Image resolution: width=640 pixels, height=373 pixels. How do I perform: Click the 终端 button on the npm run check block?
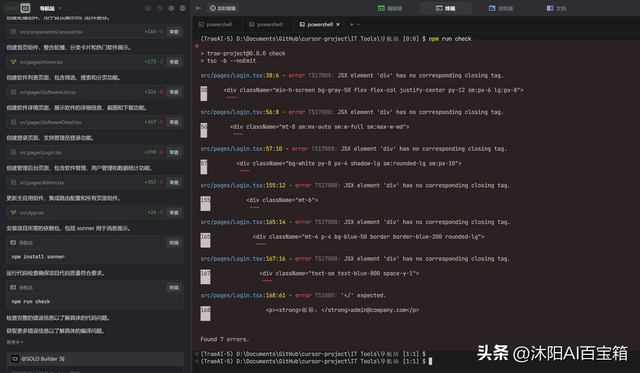point(174,288)
